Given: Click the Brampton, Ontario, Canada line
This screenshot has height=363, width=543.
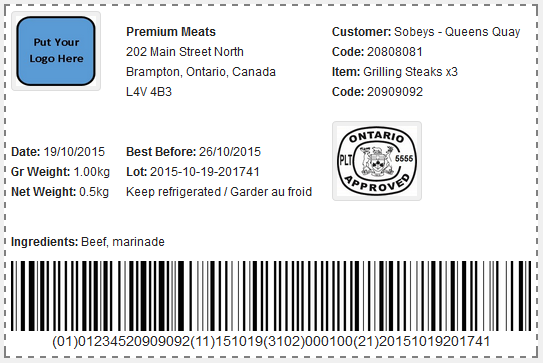Looking at the screenshot, I should click(x=201, y=72).
